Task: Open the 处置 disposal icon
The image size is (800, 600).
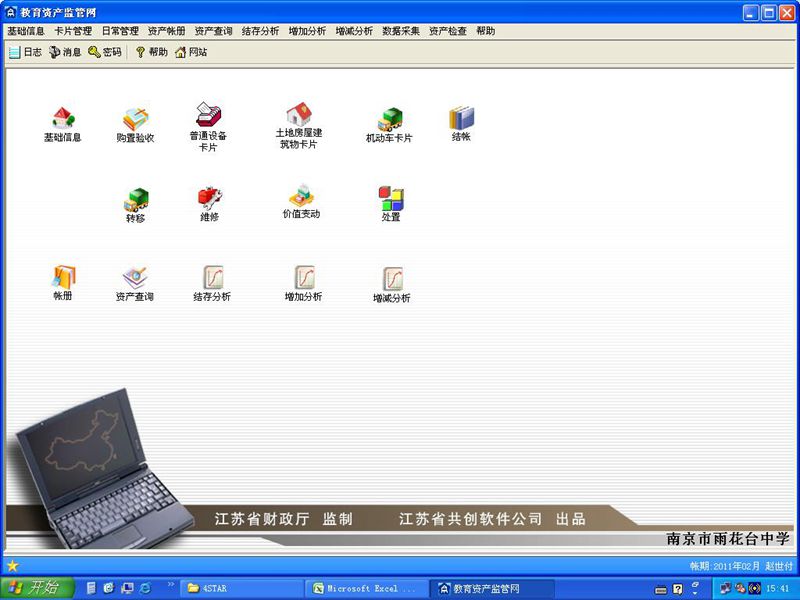Action: [391, 198]
